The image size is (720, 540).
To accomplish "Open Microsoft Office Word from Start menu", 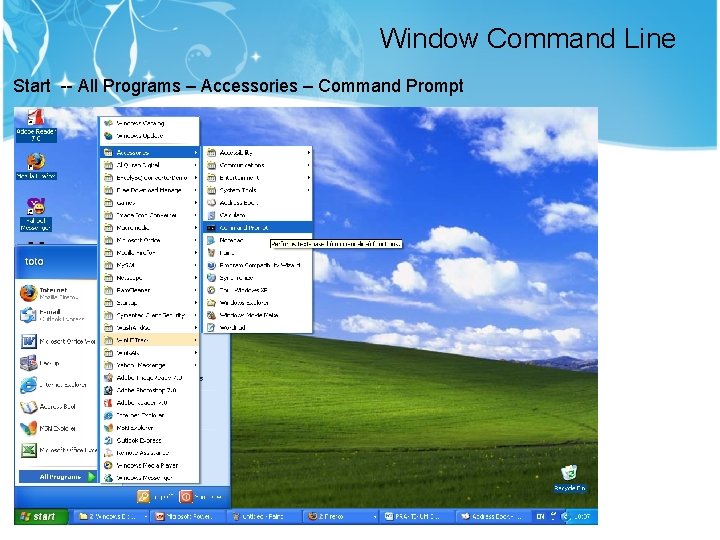I will coord(56,341).
